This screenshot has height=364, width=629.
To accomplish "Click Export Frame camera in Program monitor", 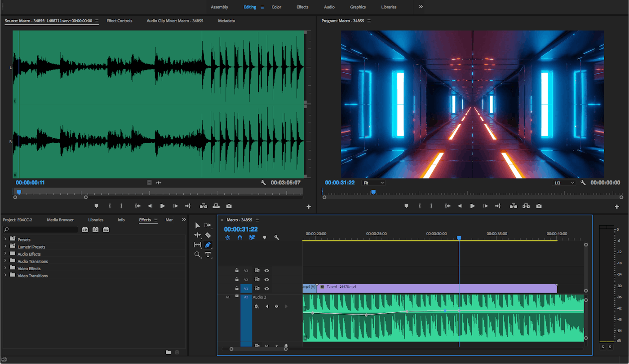I will (x=539, y=206).
